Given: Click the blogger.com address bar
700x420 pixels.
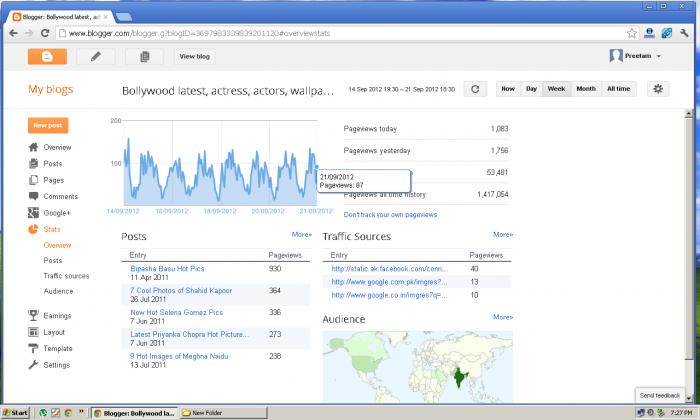Looking at the screenshot, I should click(342, 33).
